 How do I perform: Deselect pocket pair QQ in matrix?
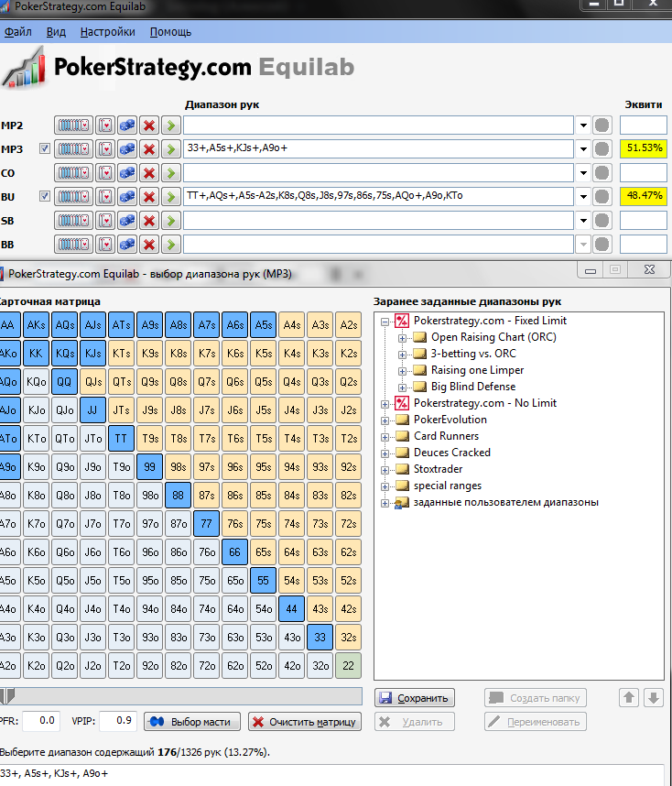[x=64, y=381]
